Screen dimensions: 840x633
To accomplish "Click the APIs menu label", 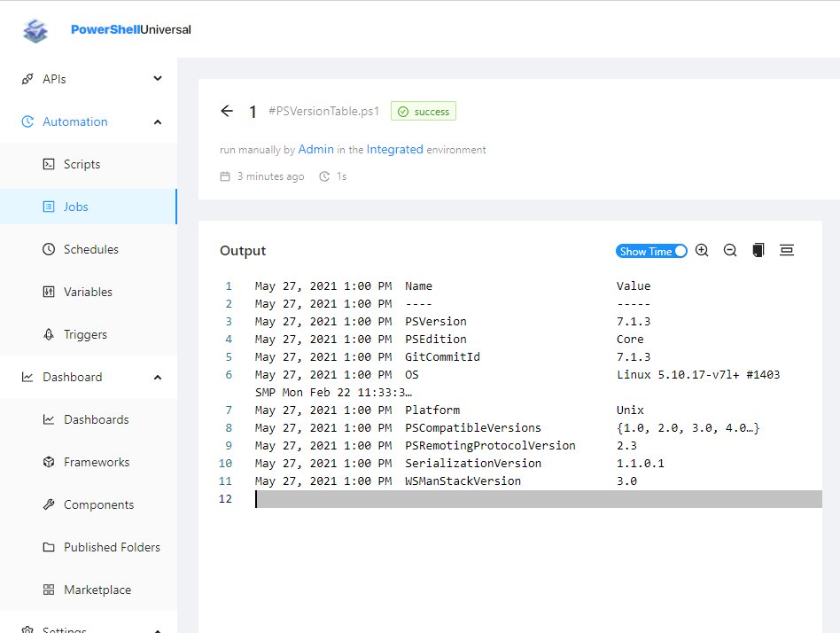I will (54, 79).
